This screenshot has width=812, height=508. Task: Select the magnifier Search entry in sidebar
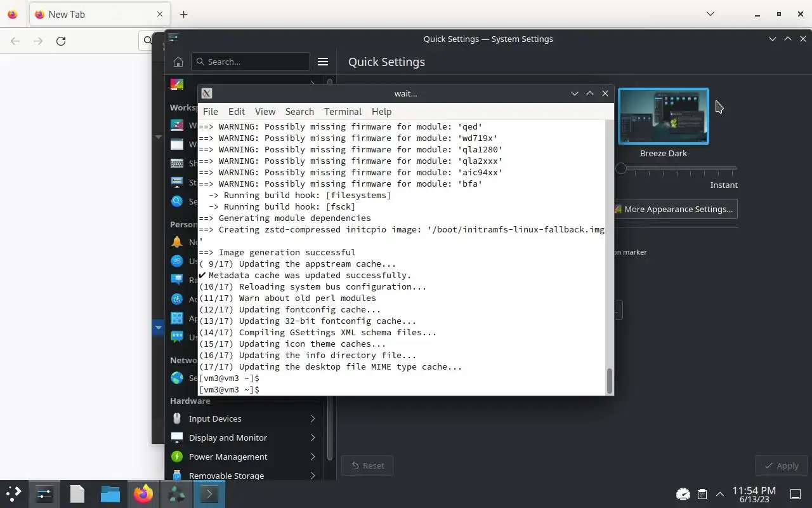[177, 201]
